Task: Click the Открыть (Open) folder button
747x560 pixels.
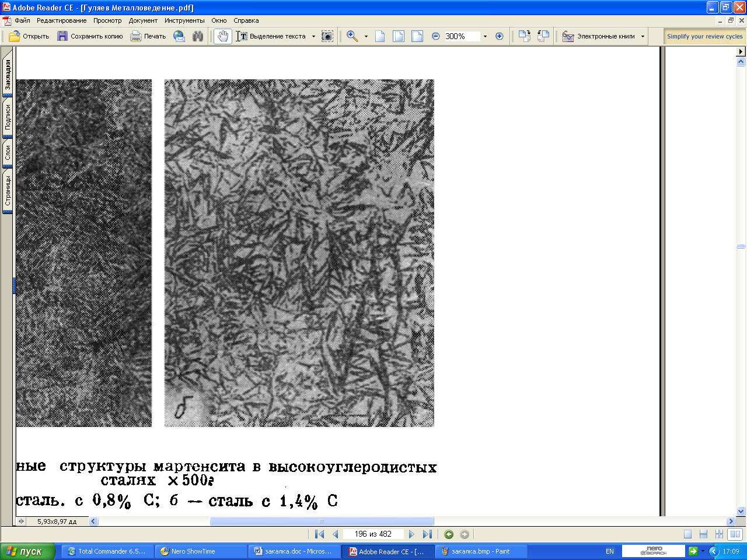Action: [x=29, y=36]
